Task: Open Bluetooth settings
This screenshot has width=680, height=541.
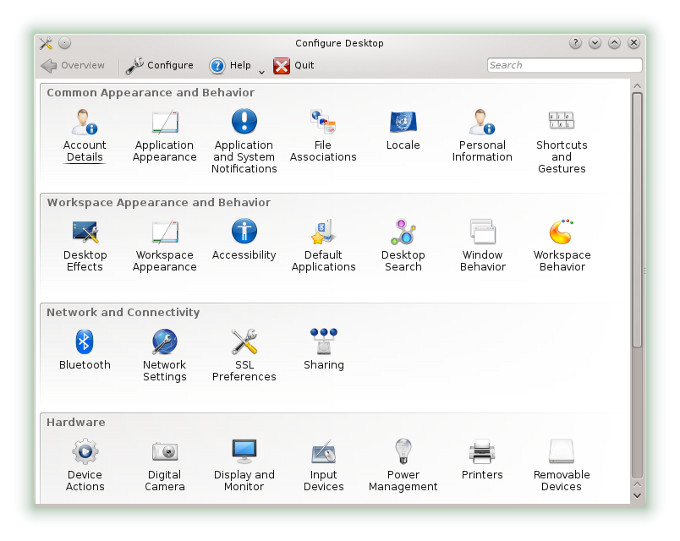Action: (85, 350)
